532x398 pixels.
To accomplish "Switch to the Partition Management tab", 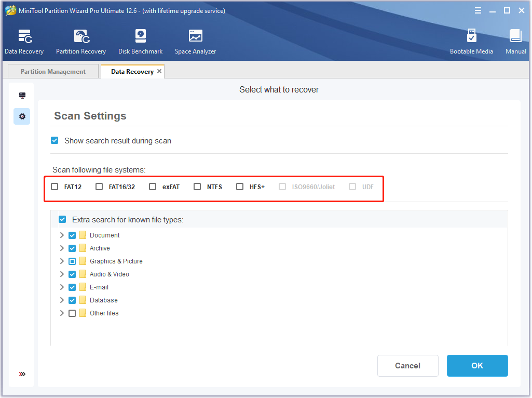I will pos(53,72).
